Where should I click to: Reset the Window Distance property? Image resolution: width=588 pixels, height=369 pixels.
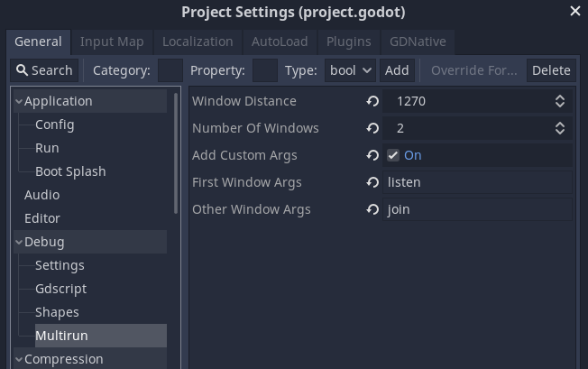click(372, 101)
